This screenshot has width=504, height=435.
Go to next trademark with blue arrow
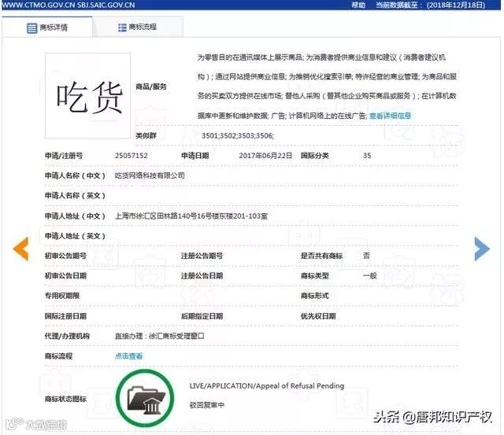[482, 249]
